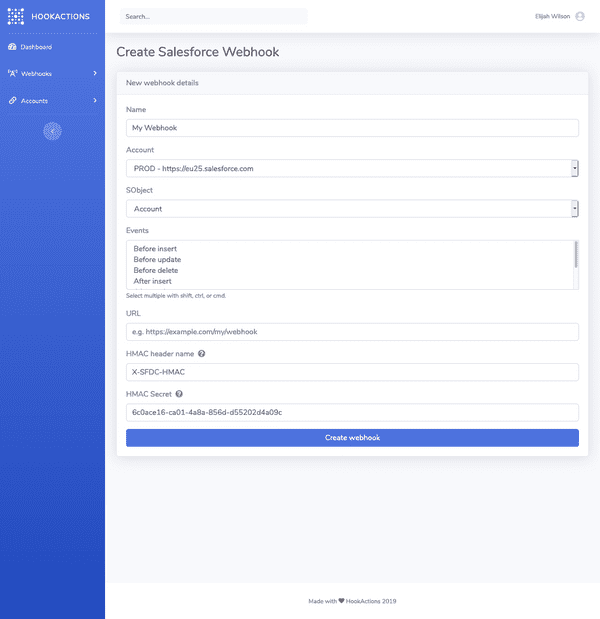Image resolution: width=600 pixels, height=619 pixels.
Task: Focus the top Search field
Action: (x=214, y=17)
